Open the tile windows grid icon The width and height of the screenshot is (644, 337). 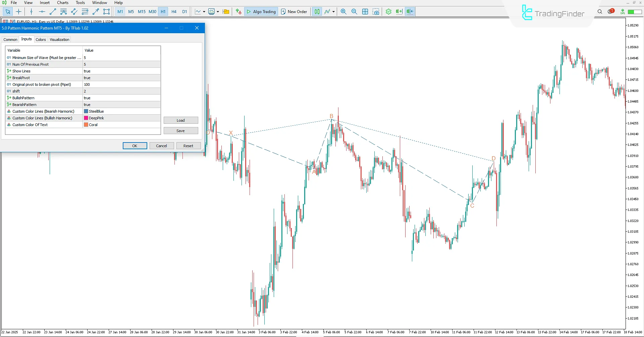tap(365, 11)
